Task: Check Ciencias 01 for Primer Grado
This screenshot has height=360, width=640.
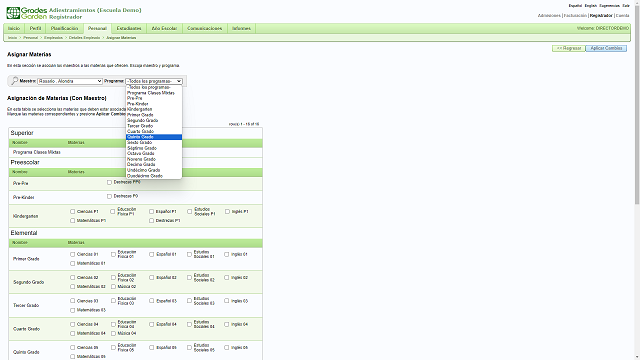Action: (x=72, y=254)
